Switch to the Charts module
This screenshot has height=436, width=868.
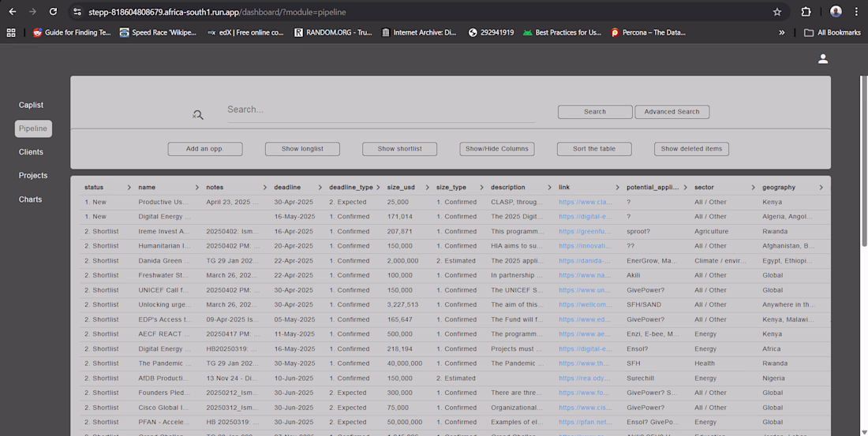point(31,199)
